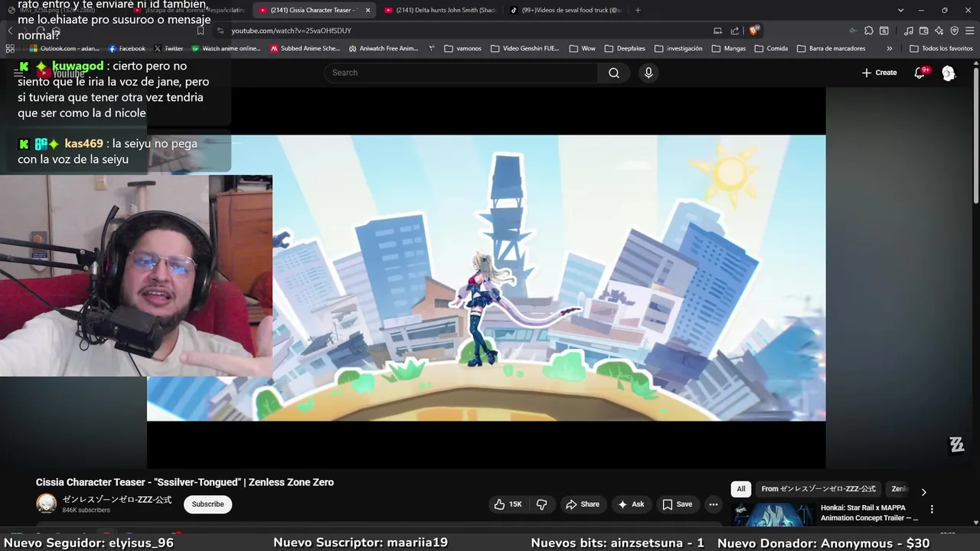Open the vamonos bookmark folder
This screenshot has width=980, height=551.
click(462, 48)
